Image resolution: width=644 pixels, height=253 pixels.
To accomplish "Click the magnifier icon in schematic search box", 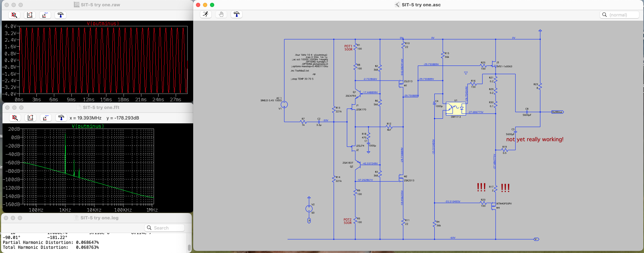I will [604, 15].
